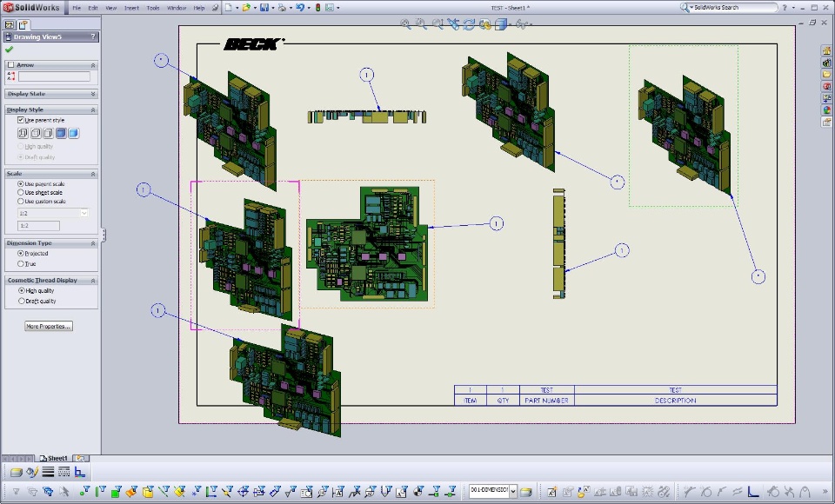
Task: Collapse the Scale section
Action: pyautogui.click(x=93, y=174)
